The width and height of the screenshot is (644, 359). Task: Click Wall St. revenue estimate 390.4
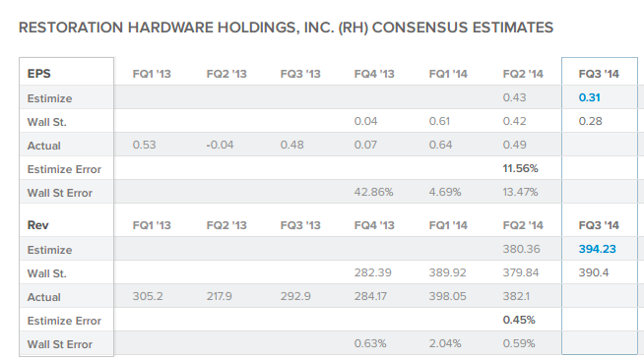pos(594,272)
